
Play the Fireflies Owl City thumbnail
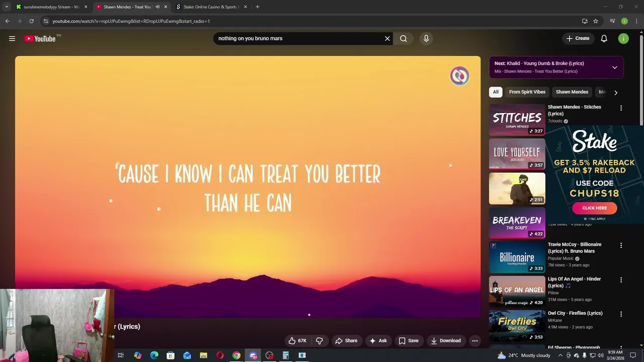pyautogui.click(x=517, y=326)
